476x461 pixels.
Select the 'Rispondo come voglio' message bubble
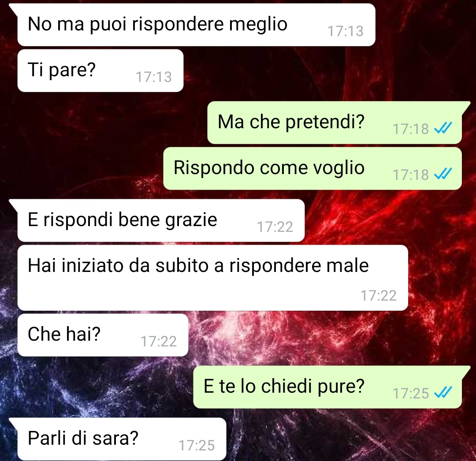point(312,168)
